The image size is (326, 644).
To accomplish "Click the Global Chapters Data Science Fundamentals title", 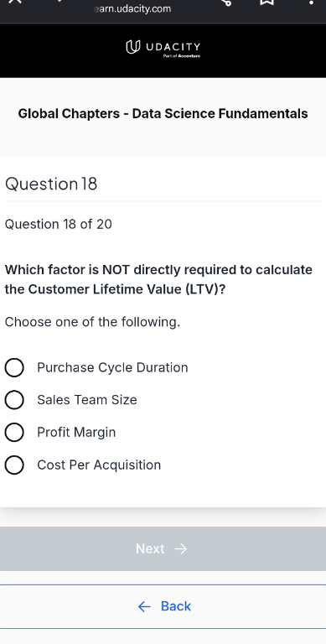I will (x=163, y=114).
